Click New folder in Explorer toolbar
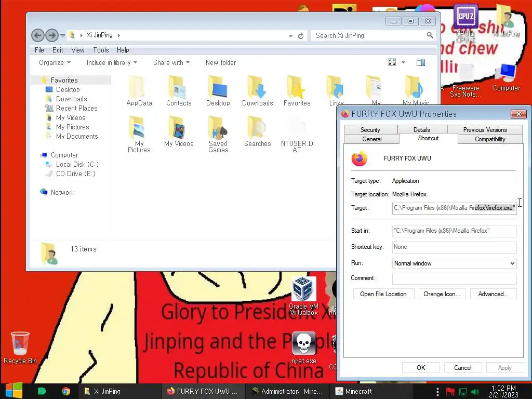 pos(220,62)
